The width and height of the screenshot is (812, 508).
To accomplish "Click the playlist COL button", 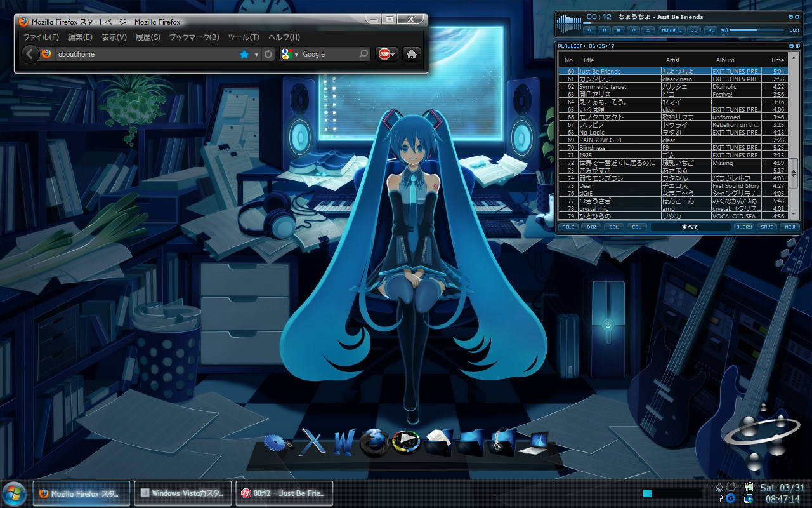I will point(636,227).
